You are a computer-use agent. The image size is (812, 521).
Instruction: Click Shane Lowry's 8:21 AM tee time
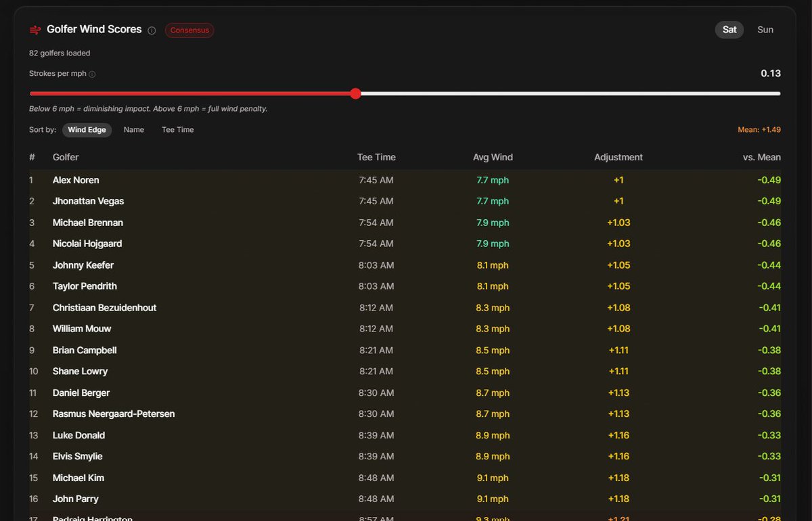click(376, 372)
